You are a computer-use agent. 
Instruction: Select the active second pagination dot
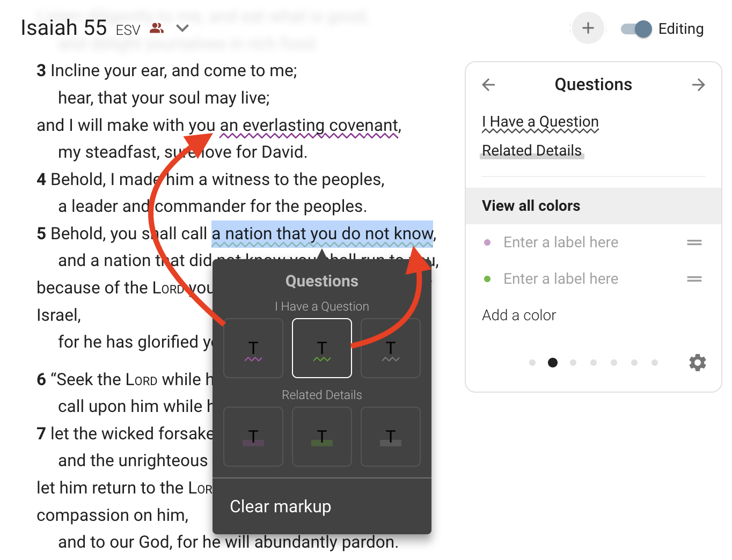[553, 363]
